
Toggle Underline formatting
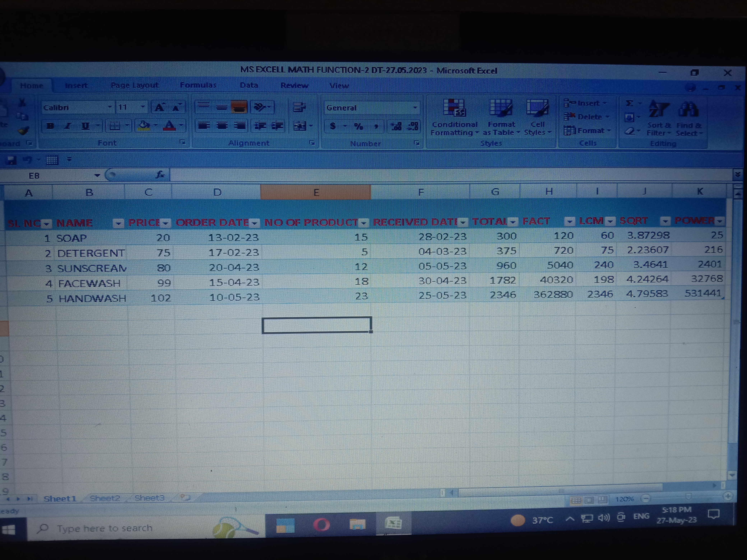coord(85,126)
